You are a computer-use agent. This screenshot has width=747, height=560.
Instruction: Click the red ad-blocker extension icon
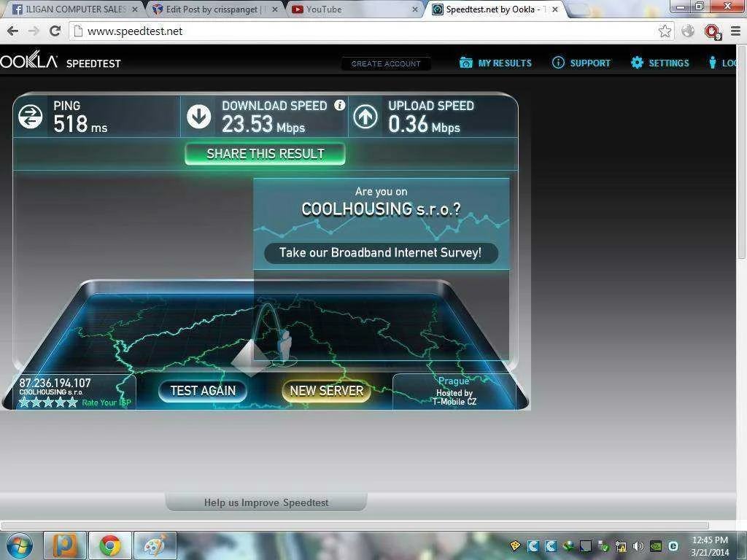click(x=712, y=32)
